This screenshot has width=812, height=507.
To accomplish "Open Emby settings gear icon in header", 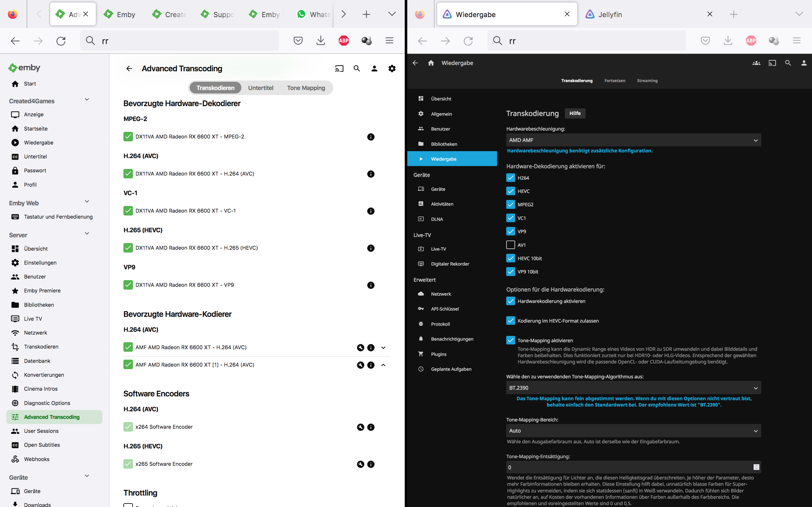I will [392, 69].
